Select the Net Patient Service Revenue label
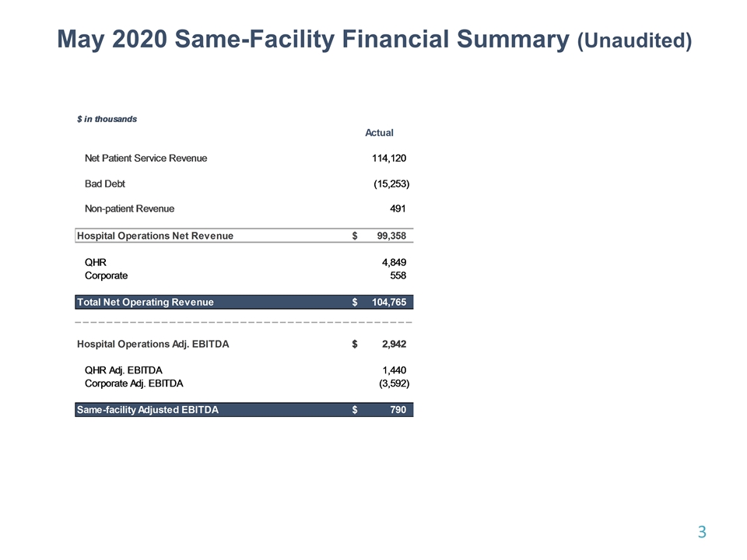This screenshot has width=747, height=560. 146,158
